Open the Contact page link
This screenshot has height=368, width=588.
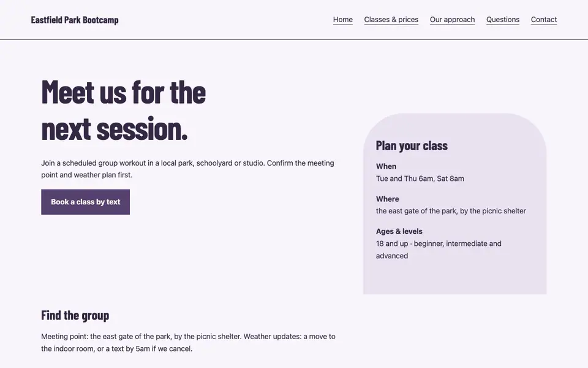544,20
